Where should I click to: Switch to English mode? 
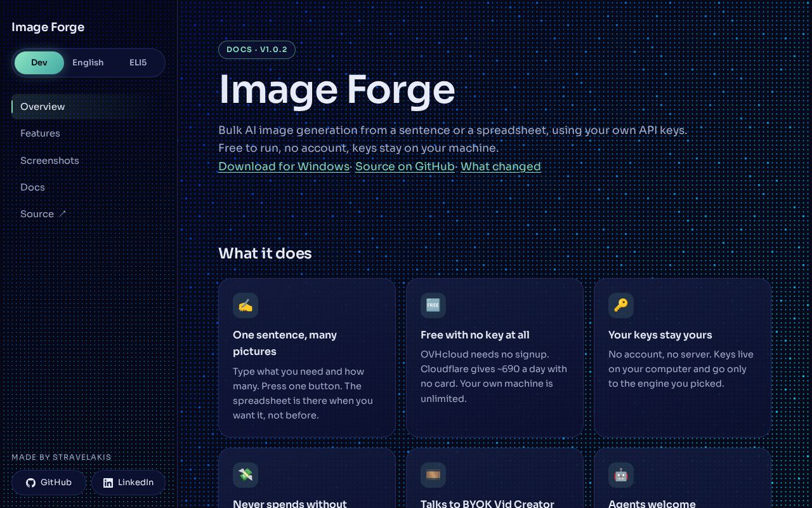click(88, 63)
